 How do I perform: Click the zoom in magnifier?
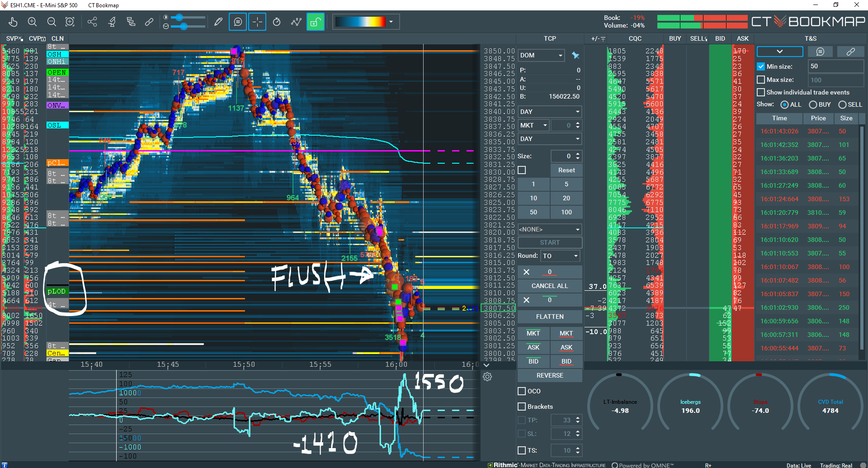(32, 22)
